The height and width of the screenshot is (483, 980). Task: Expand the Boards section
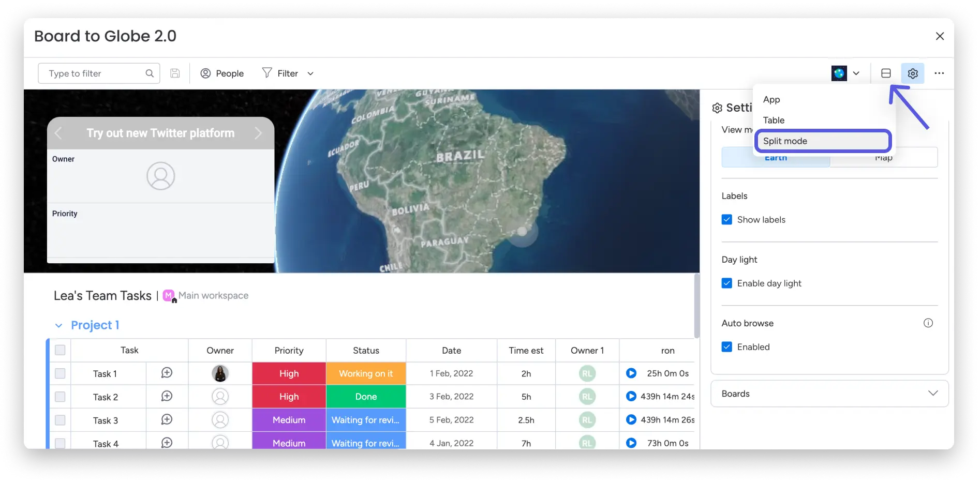pos(829,394)
